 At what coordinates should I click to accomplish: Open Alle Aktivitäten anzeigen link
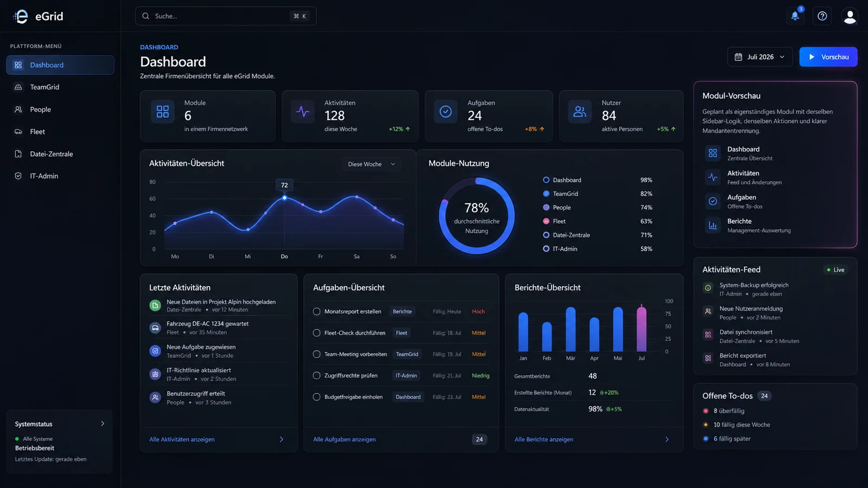point(182,440)
